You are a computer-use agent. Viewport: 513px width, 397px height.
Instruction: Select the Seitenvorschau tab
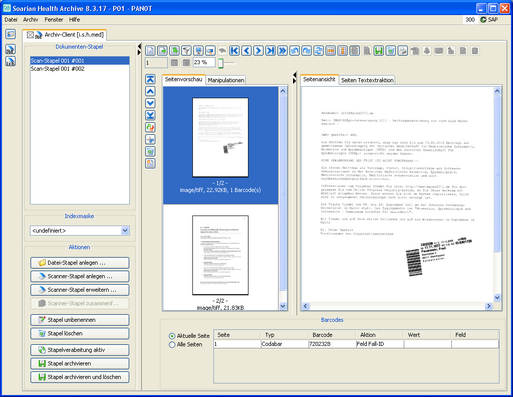coord(183,79)
